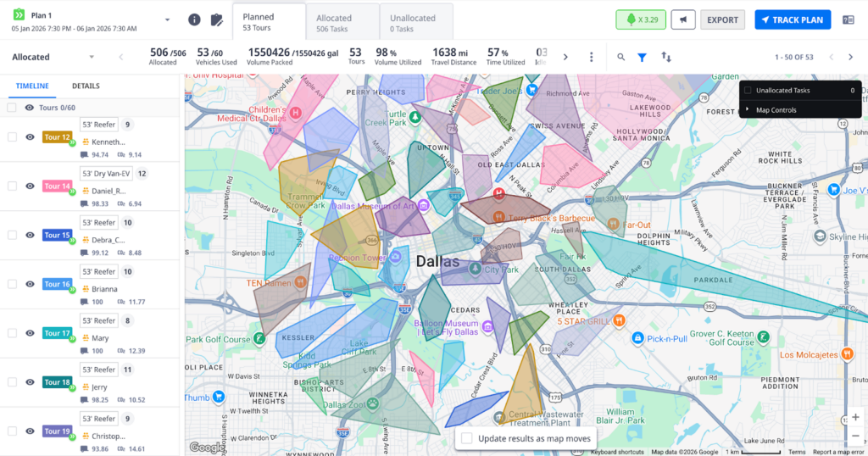Expand the Plan 1 dropdown arrow
Image resolution: width=868 pixels, height=456 pixels.
pyautogui.click(x=167, y=19)
